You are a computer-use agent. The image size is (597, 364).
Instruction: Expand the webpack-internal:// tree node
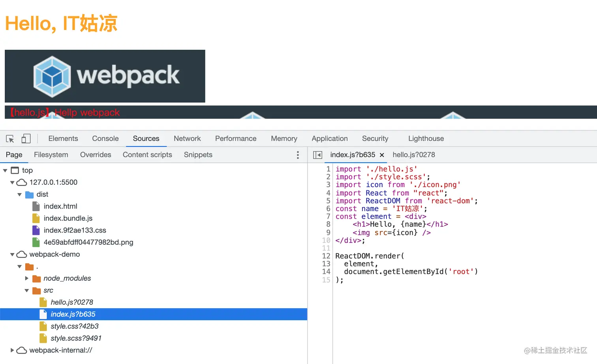point(12,350)
